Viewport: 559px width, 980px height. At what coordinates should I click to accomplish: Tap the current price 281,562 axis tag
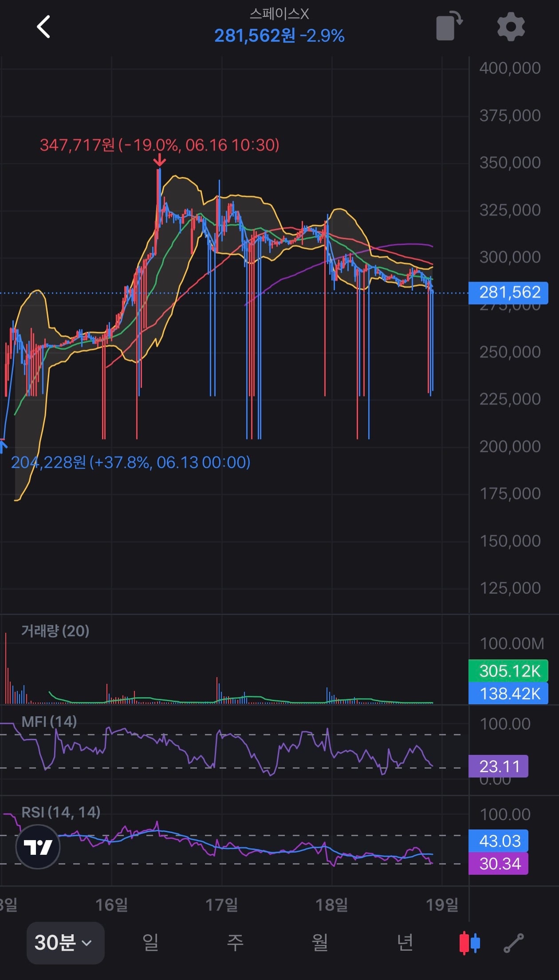[x=508, y=293]
